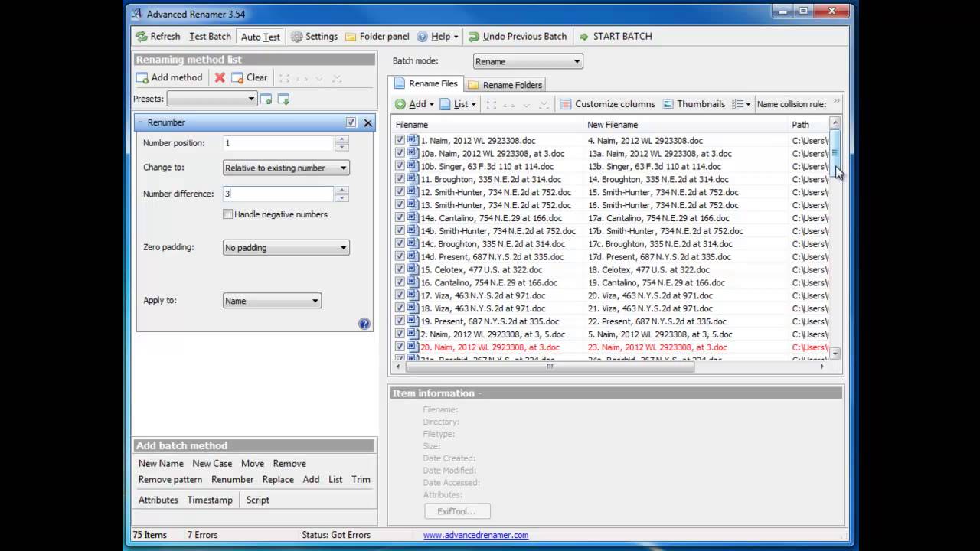Image resolution: width=980 pixels, height=551 pixels.
Task: Enable Handle negative numbers checkbox
Action: [227, 214]
